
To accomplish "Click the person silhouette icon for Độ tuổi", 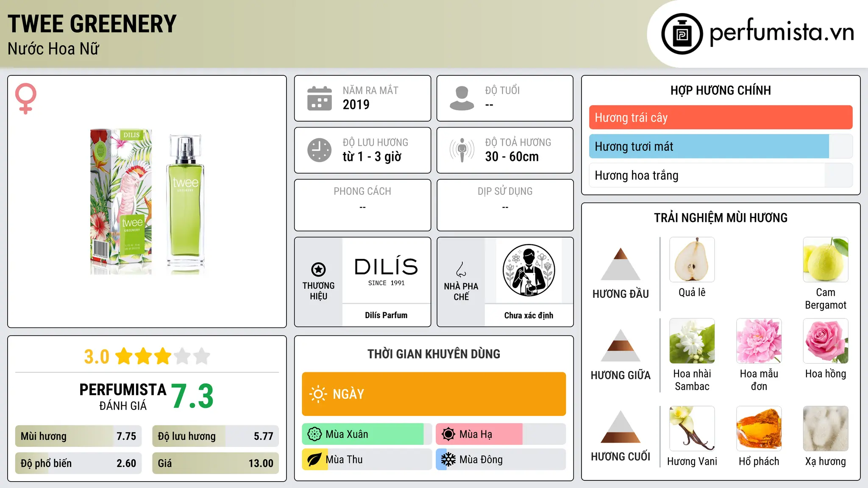I will point(462,98).
